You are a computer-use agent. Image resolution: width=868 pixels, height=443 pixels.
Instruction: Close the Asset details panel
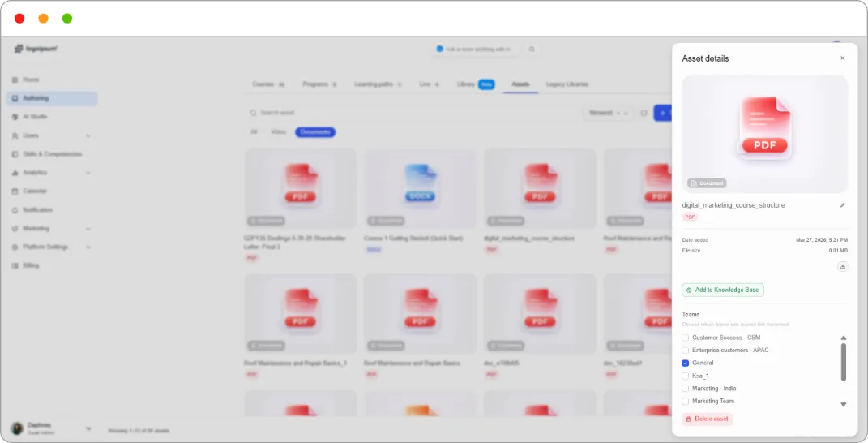pos(843,58)
